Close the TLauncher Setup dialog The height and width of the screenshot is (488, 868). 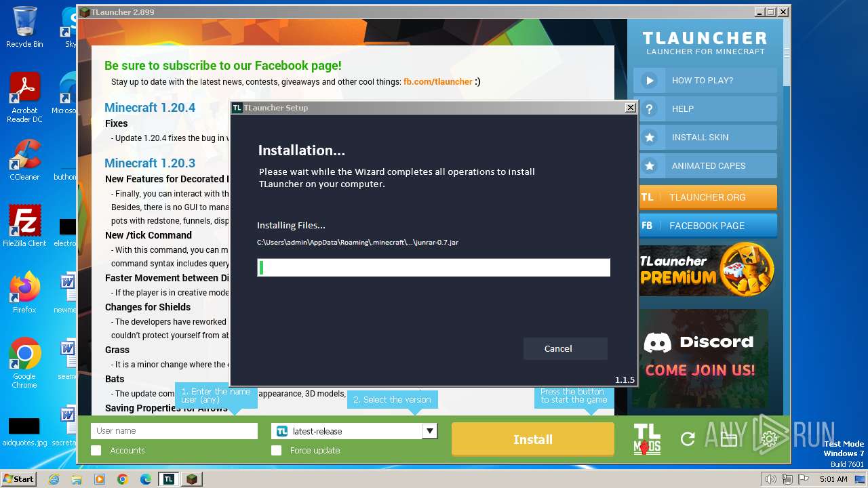[x=630, y=107]
